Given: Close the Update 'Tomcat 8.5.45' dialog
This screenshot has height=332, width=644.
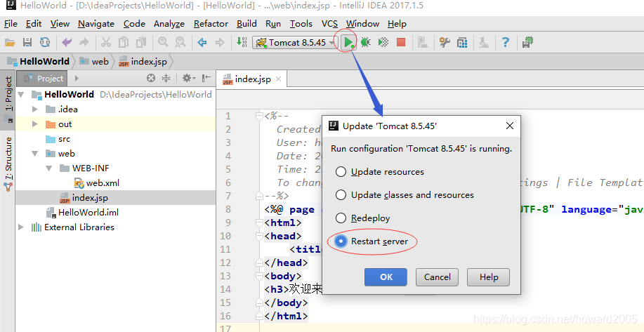Looking at the screenshot, I should 510,126.
